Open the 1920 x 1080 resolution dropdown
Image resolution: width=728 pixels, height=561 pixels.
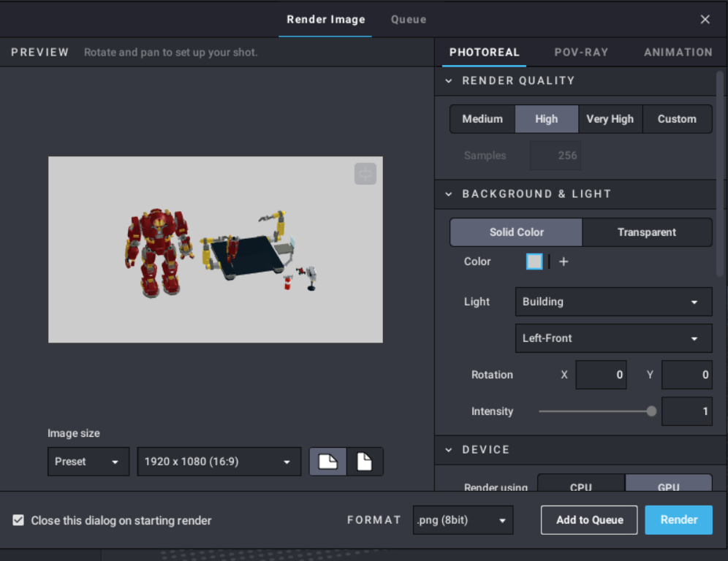click(x=219, y=462)
